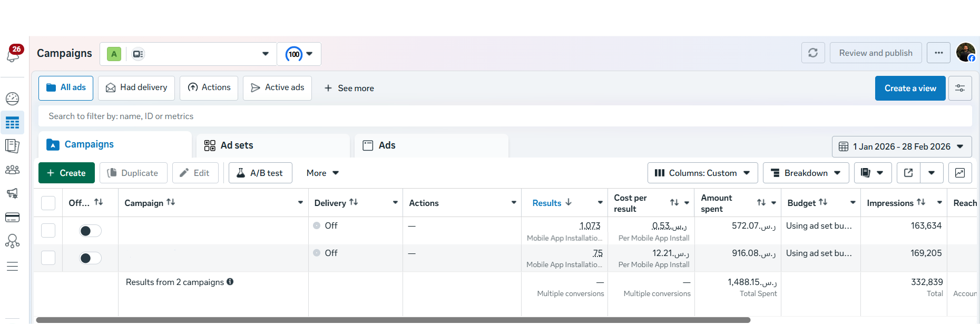
Task: Open Billing card icon in sidebar
Action: (x=12, y=217)
